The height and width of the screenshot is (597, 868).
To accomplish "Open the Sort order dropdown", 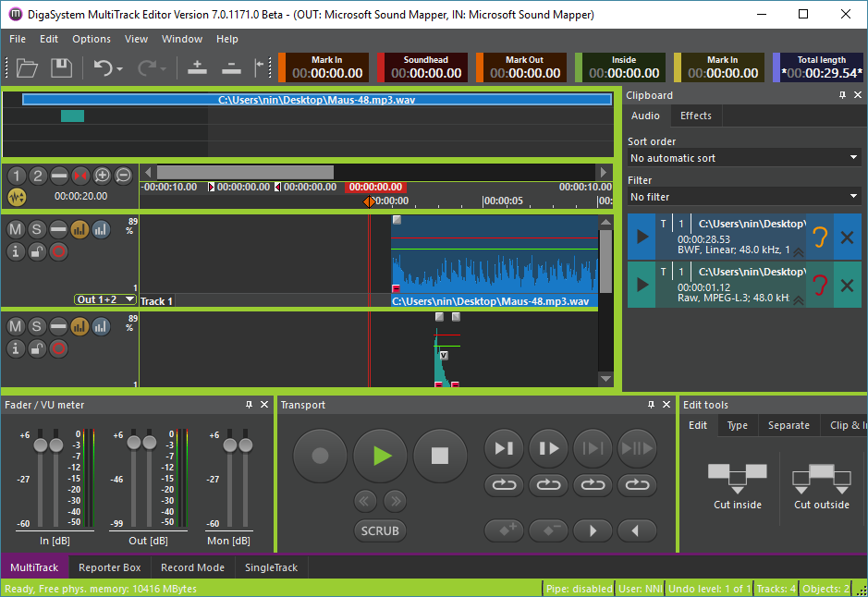I will [x=743, y=158].
